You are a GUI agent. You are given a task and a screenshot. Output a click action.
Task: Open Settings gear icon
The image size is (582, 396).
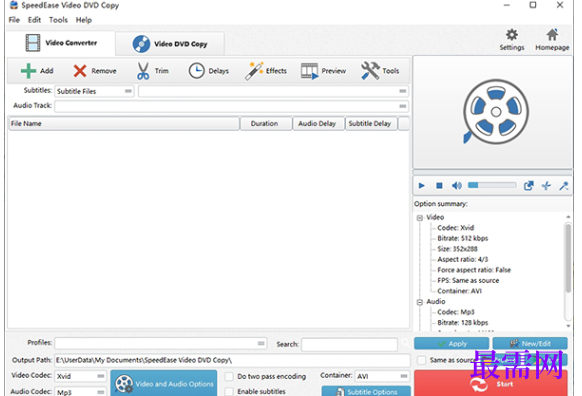[x=511, y=35]
